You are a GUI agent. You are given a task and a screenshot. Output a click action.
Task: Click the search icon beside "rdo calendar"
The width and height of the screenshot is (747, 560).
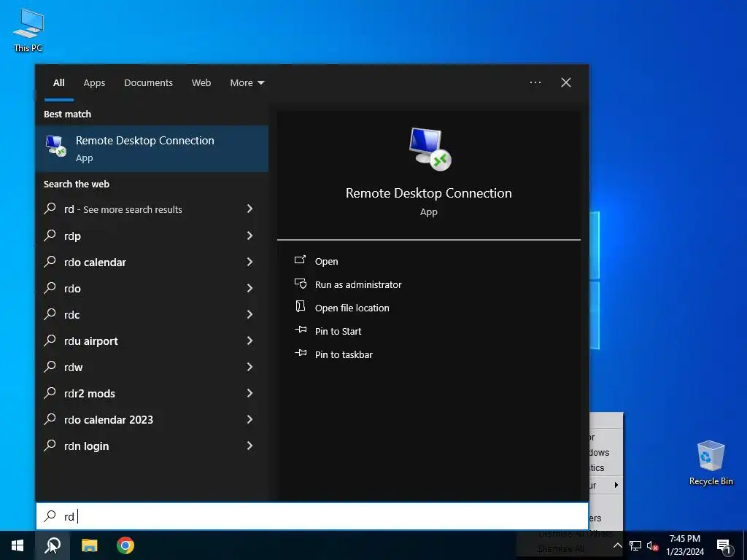tap(50, 262)
